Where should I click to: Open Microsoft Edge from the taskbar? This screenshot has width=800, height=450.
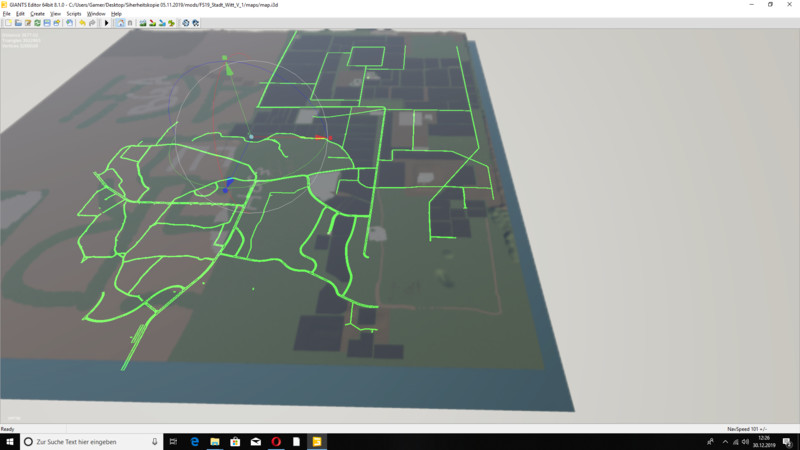coord(195,441)
